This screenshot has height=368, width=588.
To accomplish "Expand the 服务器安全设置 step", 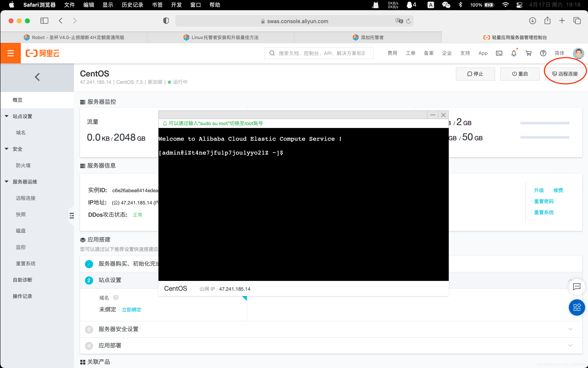I will point(570,329).
